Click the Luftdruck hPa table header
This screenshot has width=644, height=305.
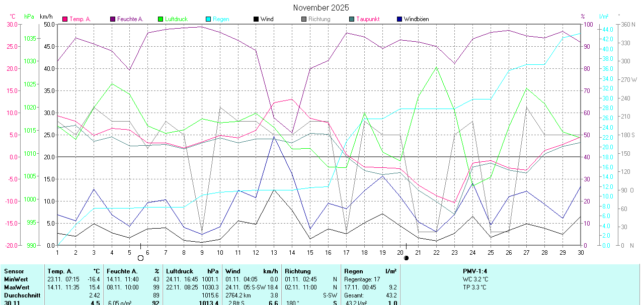[x=192, y=271]
